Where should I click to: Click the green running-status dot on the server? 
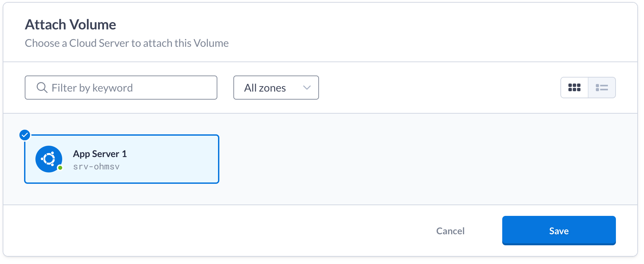coord(60,168)
